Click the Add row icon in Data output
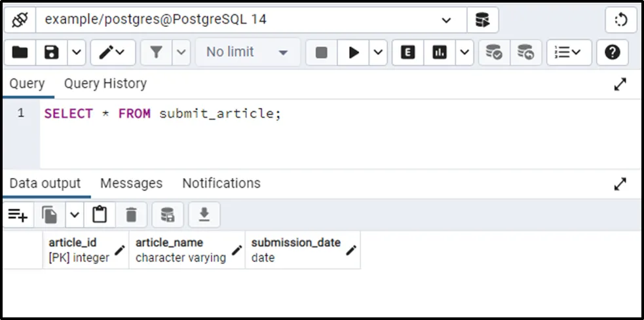Screen dimensions: 644x320 coord(18,214)
